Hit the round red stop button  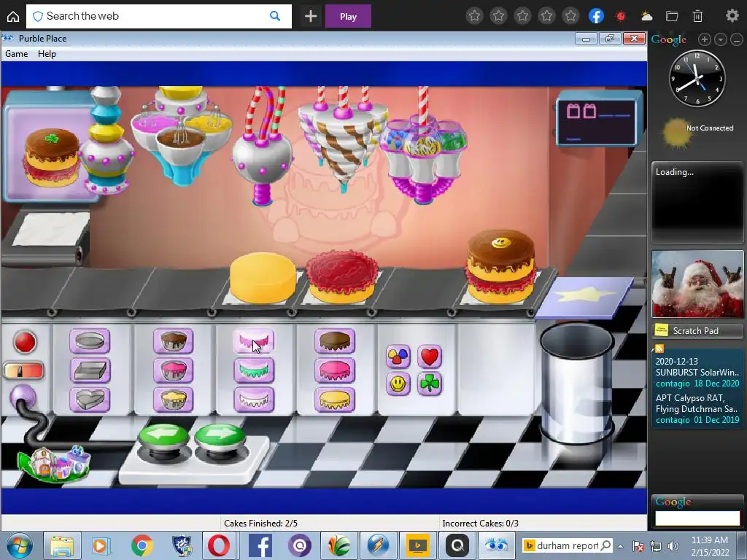point(25,342)
